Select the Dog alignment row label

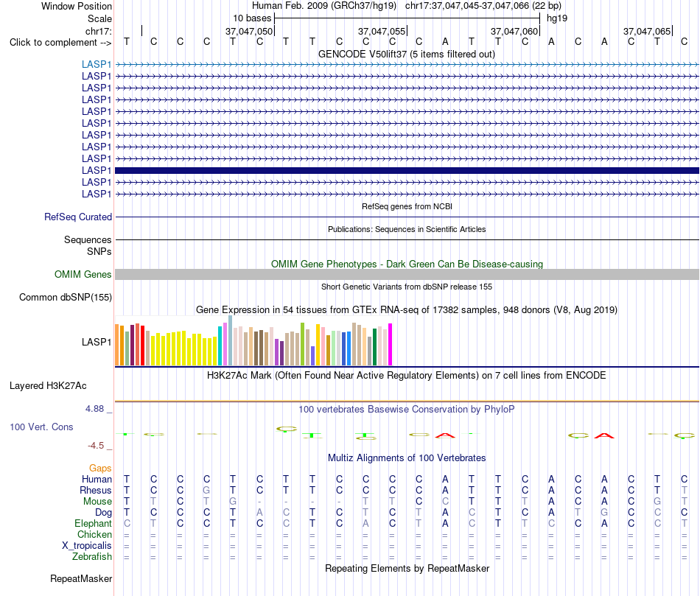coord(103,513)
